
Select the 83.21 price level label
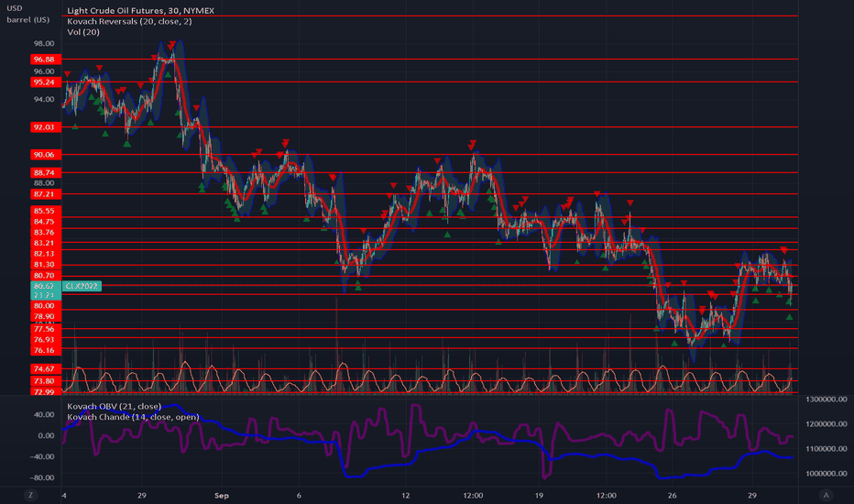click(45, 243)
